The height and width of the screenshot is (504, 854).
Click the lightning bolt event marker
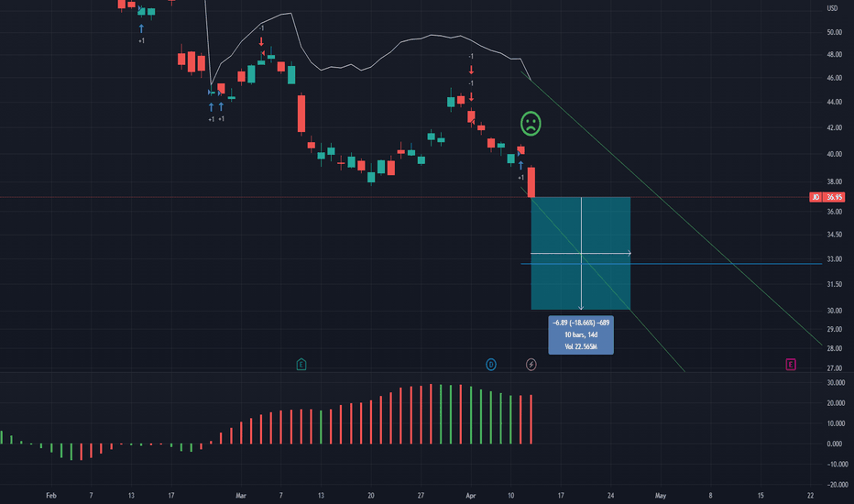(x=531, y=364)
